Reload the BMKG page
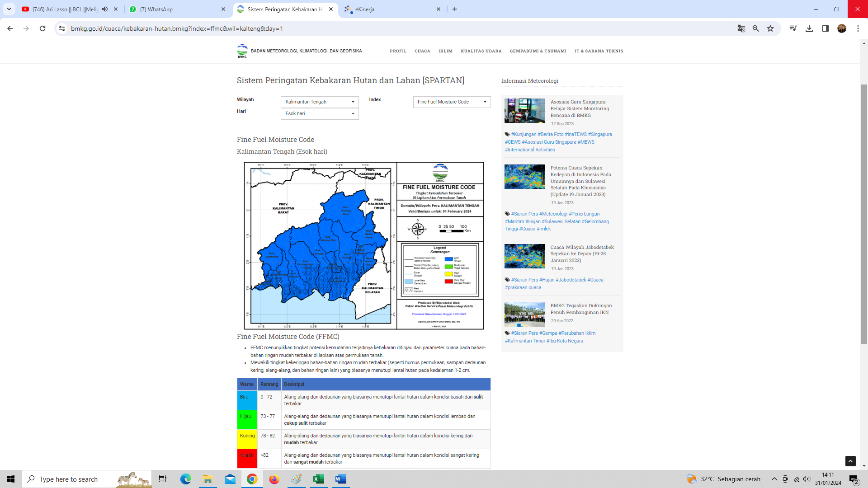 (x=42, y=28)
